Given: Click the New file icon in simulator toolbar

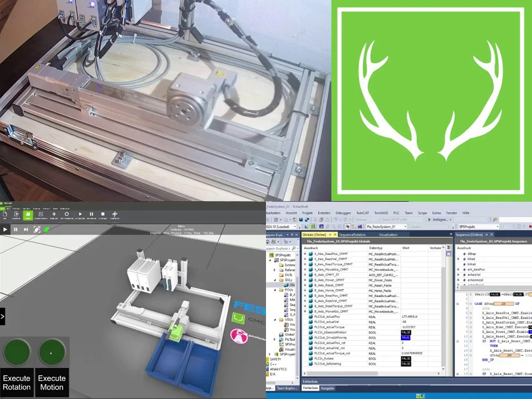Looking at the screenshot, I should (5, 215).
